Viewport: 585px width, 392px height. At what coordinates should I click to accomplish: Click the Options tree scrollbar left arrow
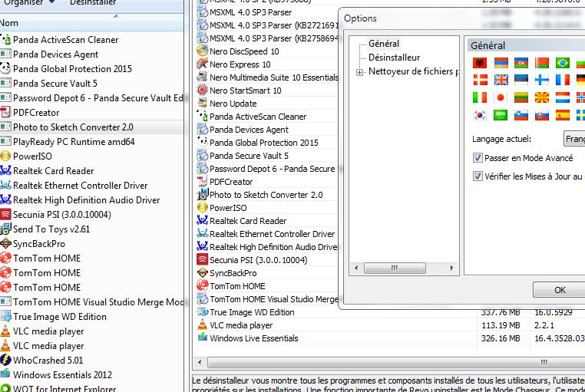(356, 268)
